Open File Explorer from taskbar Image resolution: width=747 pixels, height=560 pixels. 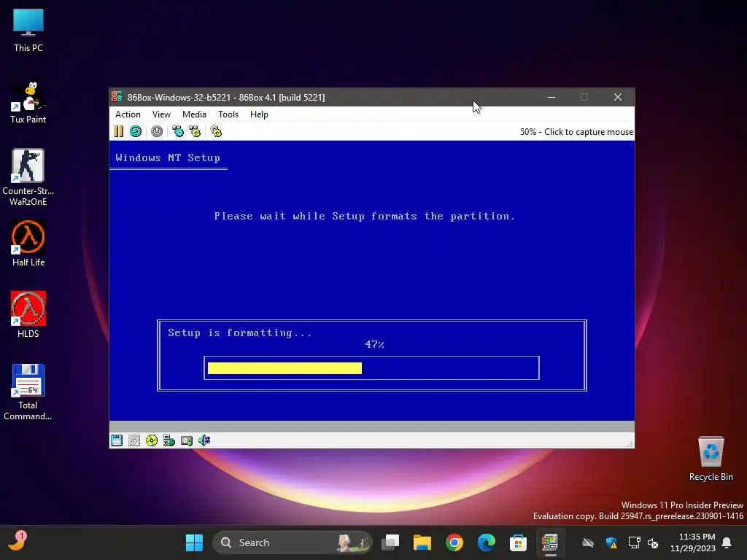point(422,542)
